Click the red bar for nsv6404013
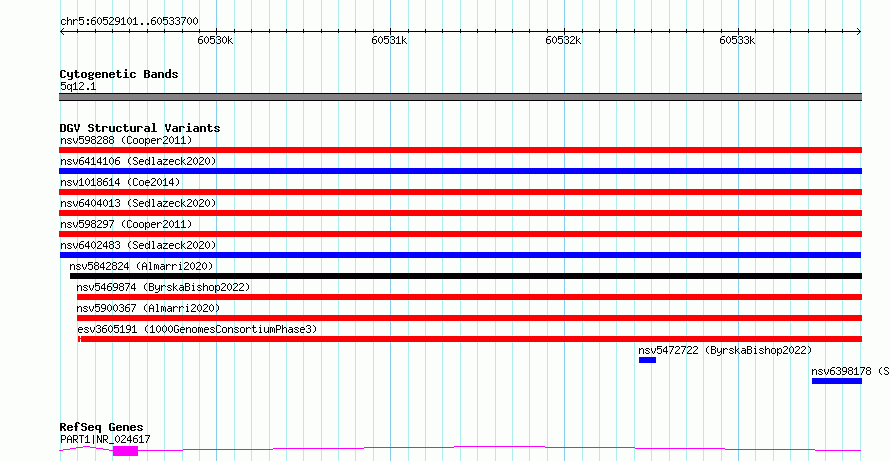Screen dimensions: 890x461 pyautogui.click(x=460, y=213)
